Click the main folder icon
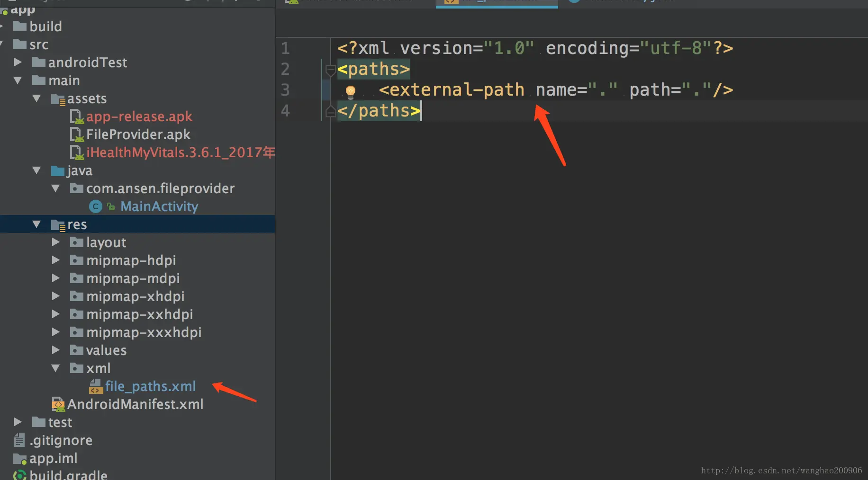This screenshot has width=868, height=480. point(38,80)
